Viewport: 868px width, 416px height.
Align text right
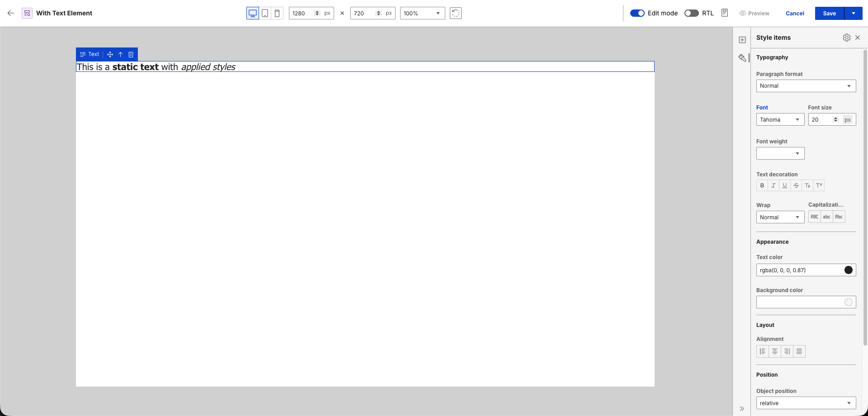pos(787,351)
